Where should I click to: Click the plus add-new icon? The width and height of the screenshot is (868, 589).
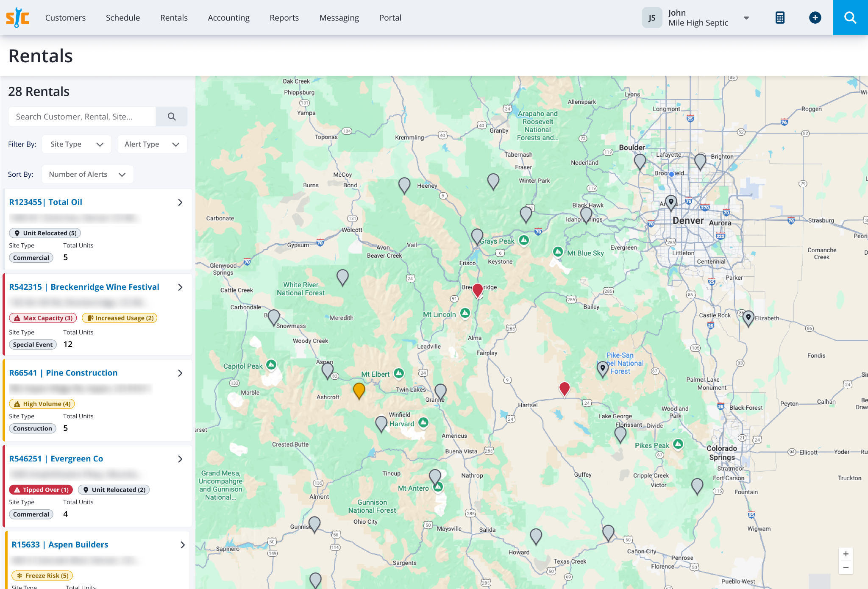[815, 17]
